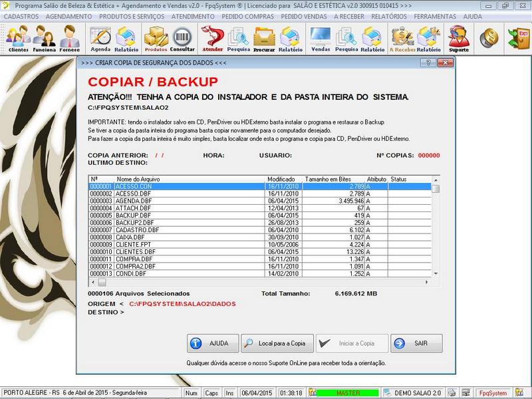Click the AJUDA button

211,343
